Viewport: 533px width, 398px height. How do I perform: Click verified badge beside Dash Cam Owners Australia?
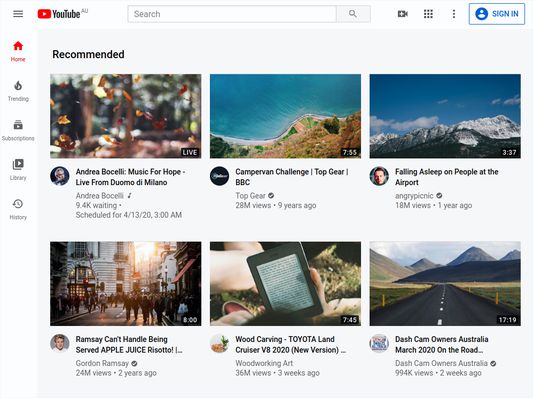tap(493, 363)
